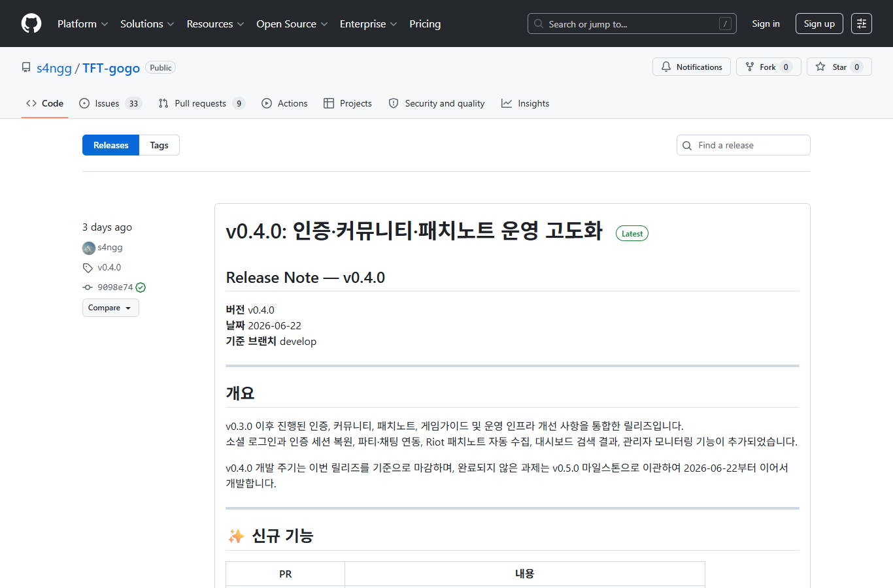Expand the Compare dropdown

110,308
